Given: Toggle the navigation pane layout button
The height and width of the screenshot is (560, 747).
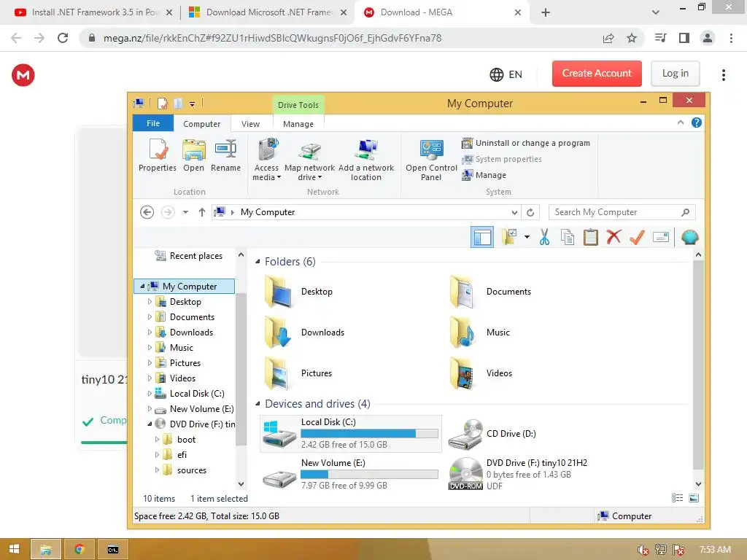Looking at the screenshot, I should 482,237.
